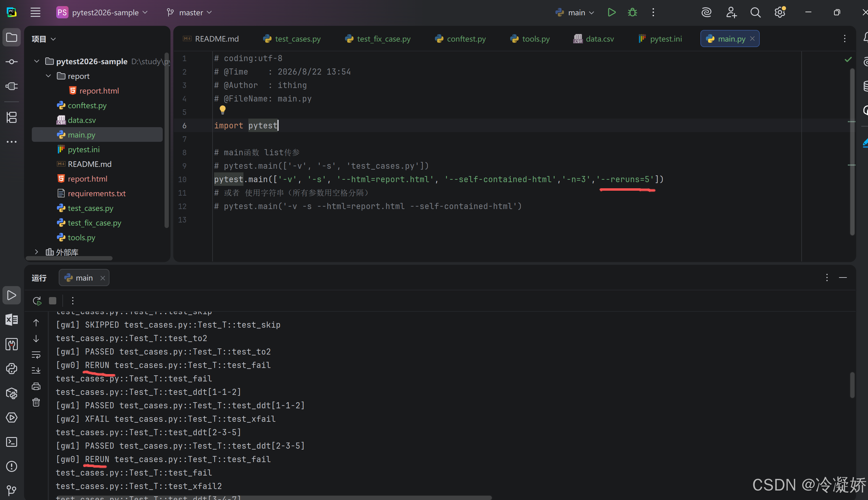Jump up the stack trace arrow
This screenshot has width=868, height=500.
click(36, 323)
